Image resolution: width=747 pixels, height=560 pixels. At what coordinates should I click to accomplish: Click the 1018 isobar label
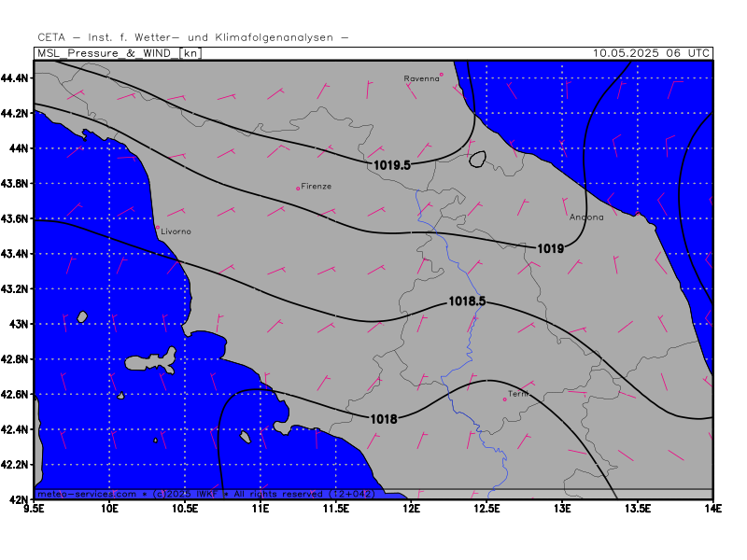[x=384, y=419]
